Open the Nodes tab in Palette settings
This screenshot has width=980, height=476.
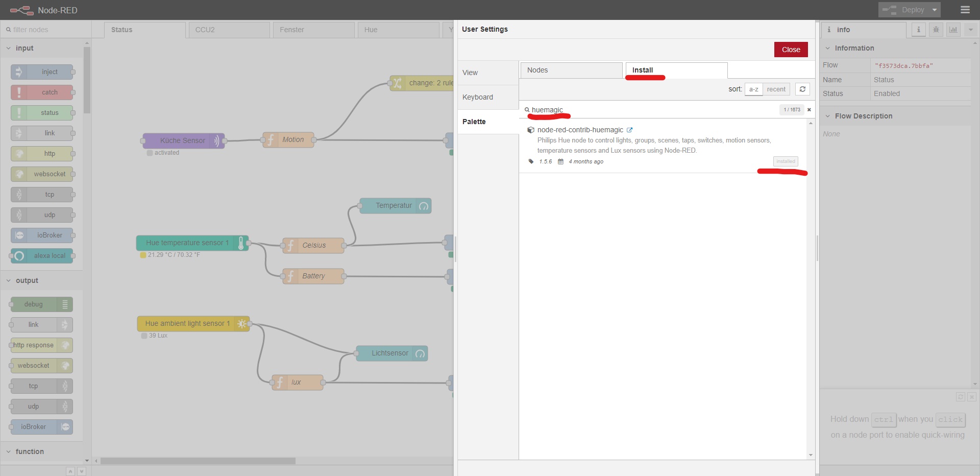572,70
